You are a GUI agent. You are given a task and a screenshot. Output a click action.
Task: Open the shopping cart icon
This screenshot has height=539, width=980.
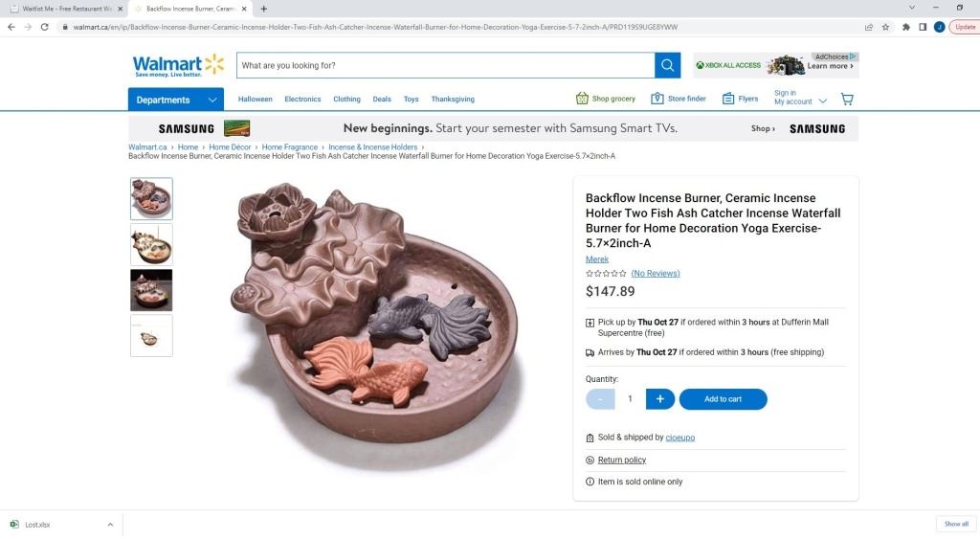846,99
